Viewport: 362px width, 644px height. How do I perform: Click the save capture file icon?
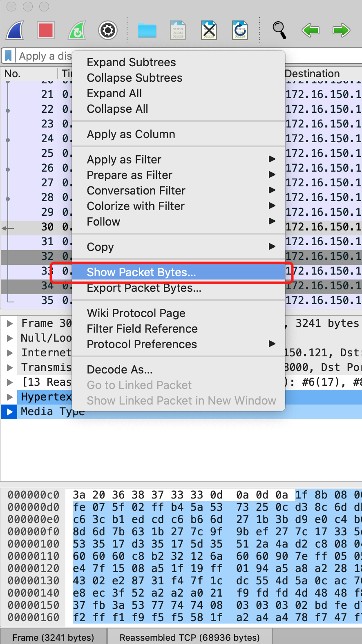tap(178, 31)
